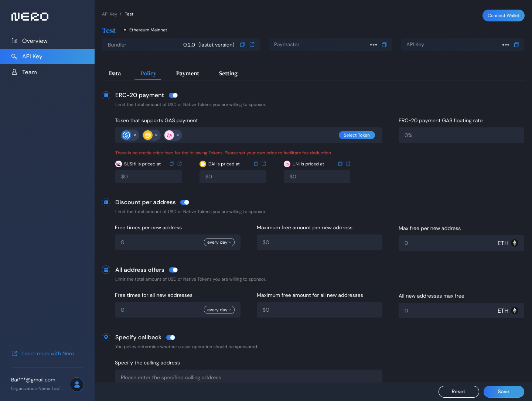532x401 pixels.
Task: Click the USDC token icon
Action: [x=126, y=135]
